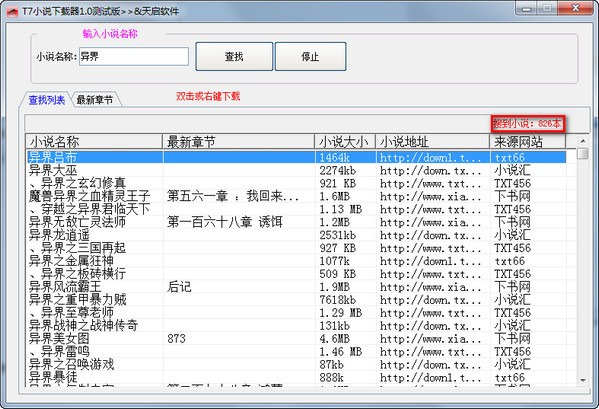The image size is (599, 409).
Task: Select the row 异界无敌亡灵法师
Action: [296, 222]
